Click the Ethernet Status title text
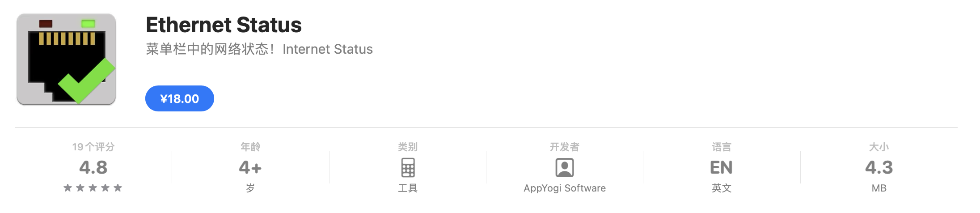 pyautogui.click(x=224, y=25)
